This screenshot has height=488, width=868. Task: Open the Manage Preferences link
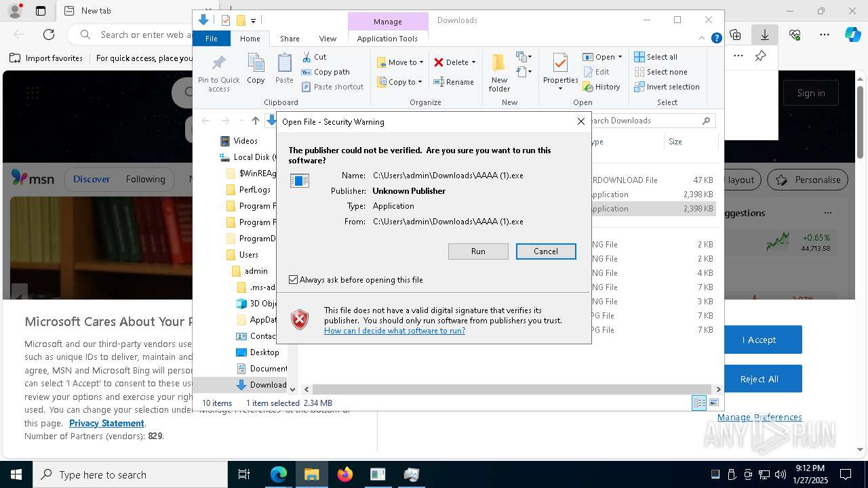[x=759, y=418]
